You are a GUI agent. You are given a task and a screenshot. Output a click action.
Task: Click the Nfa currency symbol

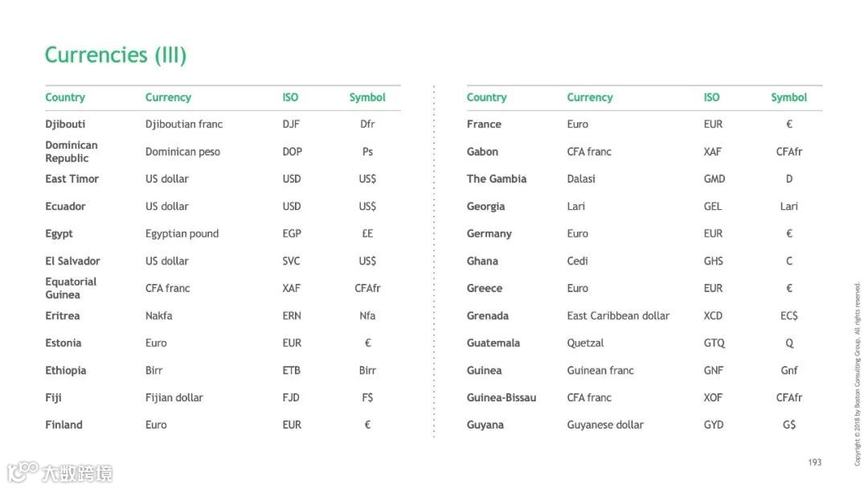pyautogui.click(x=367, y=315)
